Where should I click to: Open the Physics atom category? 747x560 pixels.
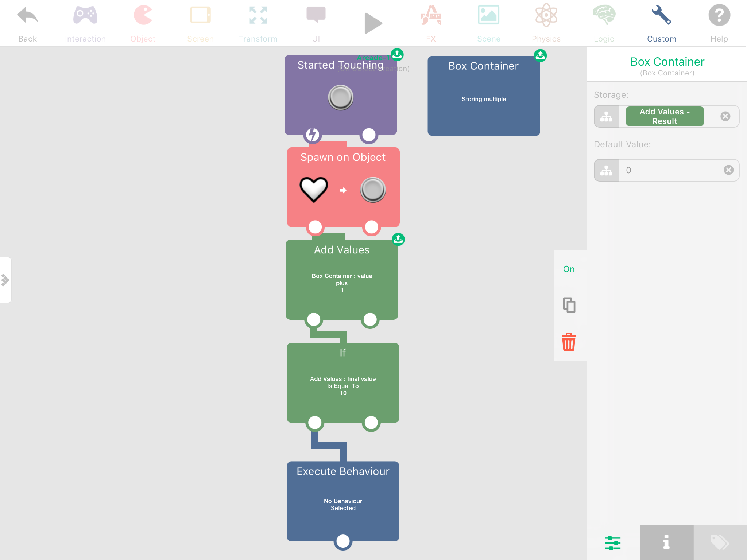pyautogui.click(x=546, y=16)
